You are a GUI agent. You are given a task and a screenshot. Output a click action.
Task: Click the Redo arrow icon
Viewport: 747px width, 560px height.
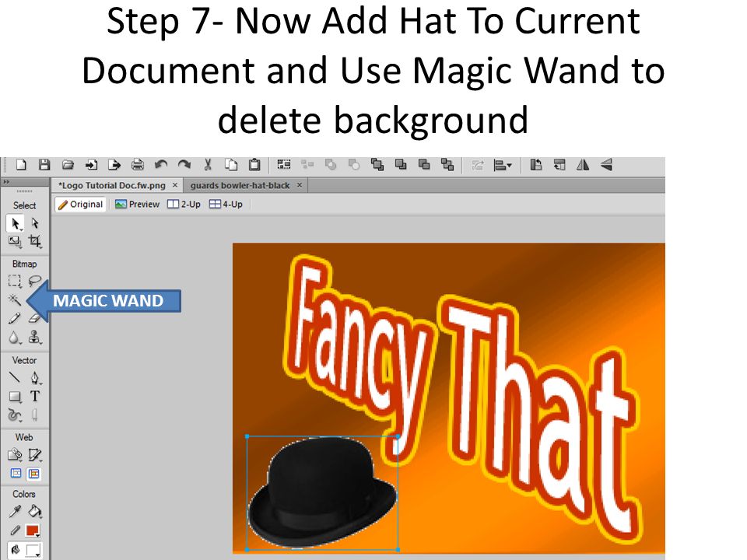tap(184, 165)
